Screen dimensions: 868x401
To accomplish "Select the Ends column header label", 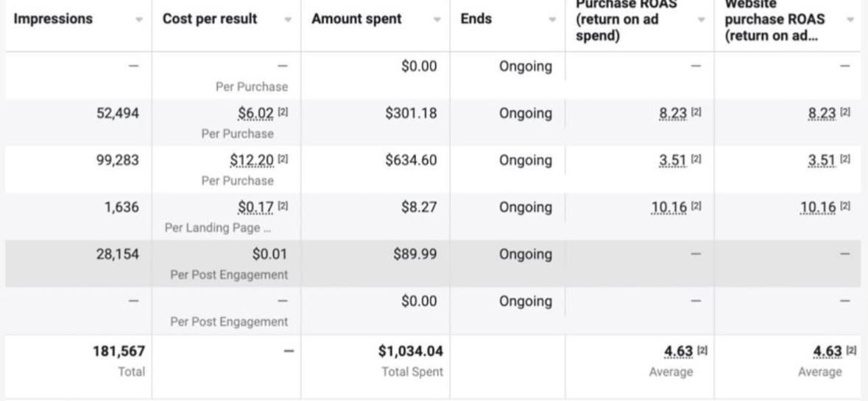I will tap(476, 19).
